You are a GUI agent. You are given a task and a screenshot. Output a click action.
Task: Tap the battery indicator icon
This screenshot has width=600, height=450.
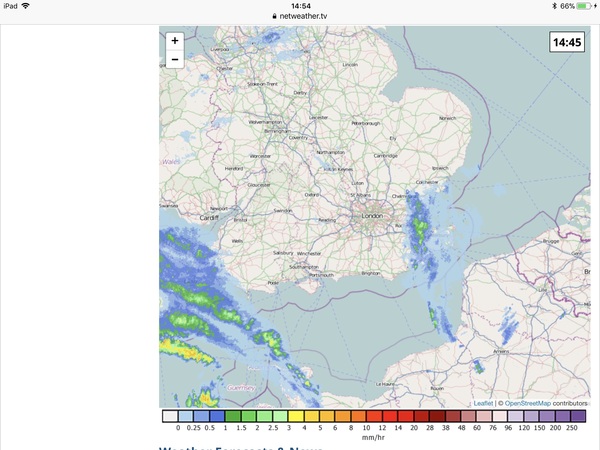click(x=582, y=6)
